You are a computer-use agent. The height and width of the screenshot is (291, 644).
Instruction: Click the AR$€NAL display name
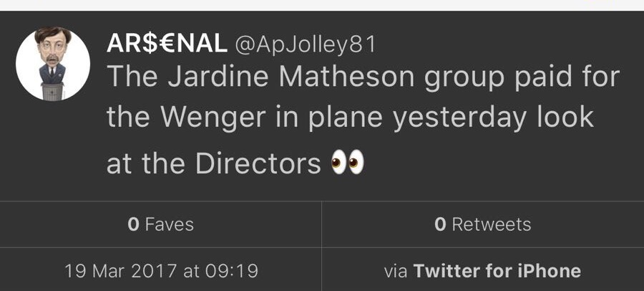167,44
